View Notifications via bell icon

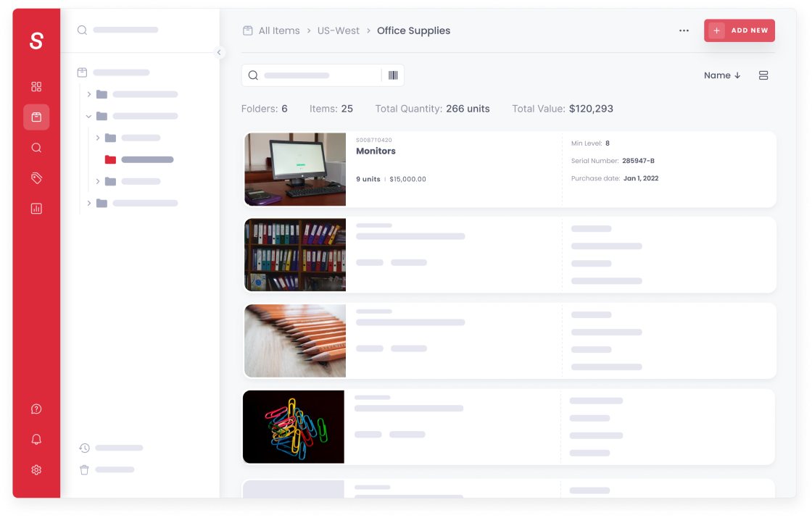click(x=36, y=439)
